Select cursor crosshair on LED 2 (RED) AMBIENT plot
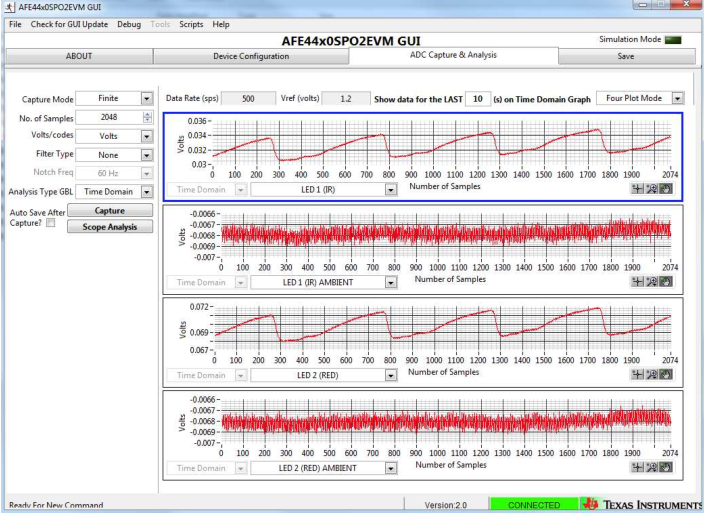 pos(638,468)
